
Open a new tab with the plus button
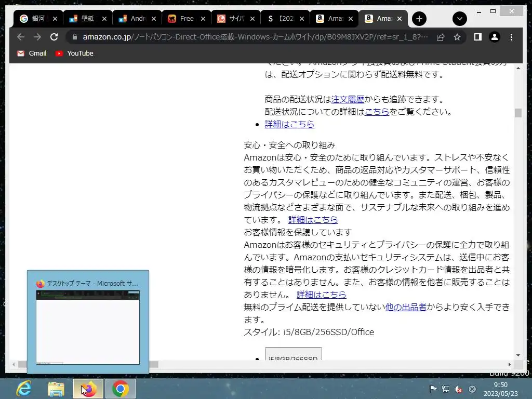pos(419,19)
